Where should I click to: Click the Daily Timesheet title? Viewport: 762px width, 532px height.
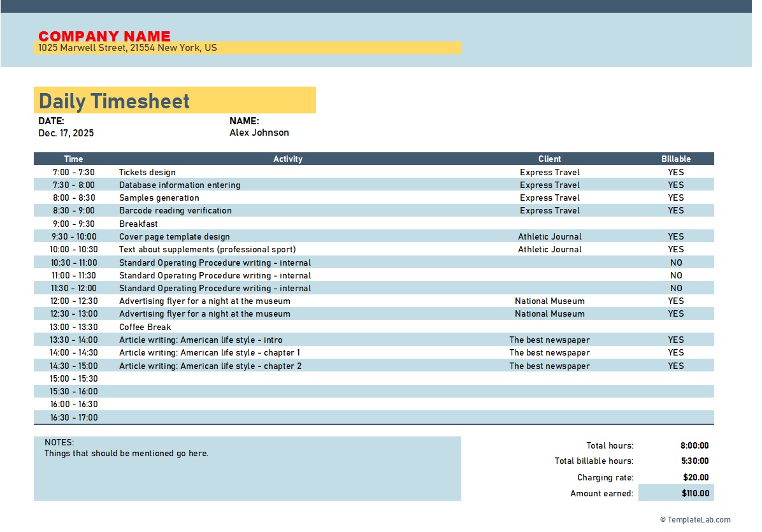click(x=114, y=101)
